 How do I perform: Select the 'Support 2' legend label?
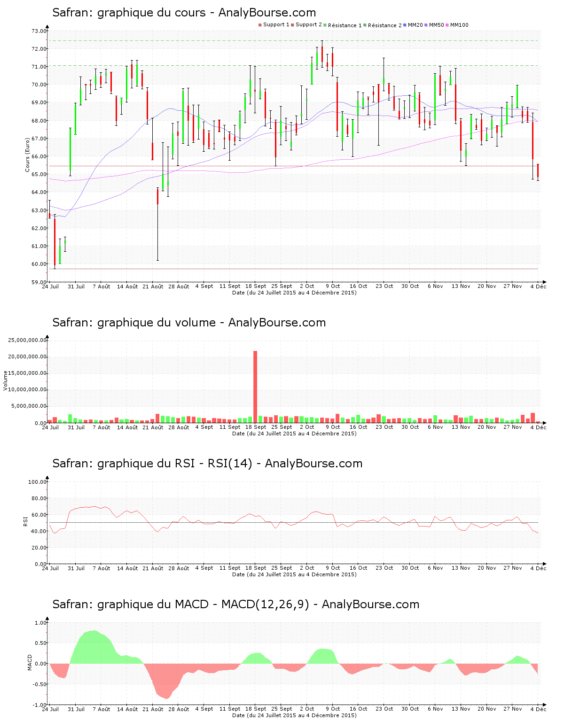309,25
